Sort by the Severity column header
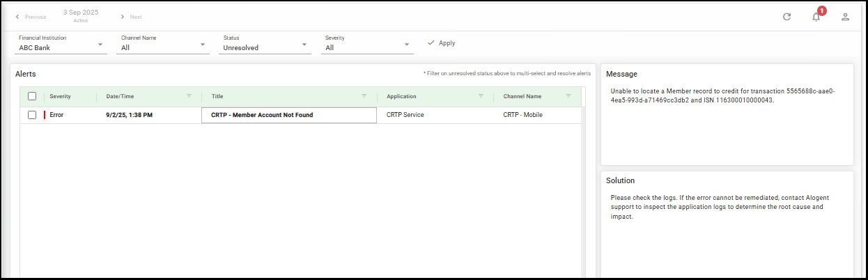Image resolution: width=868 pixels, height=280 pixels. (x=60, y=96)
